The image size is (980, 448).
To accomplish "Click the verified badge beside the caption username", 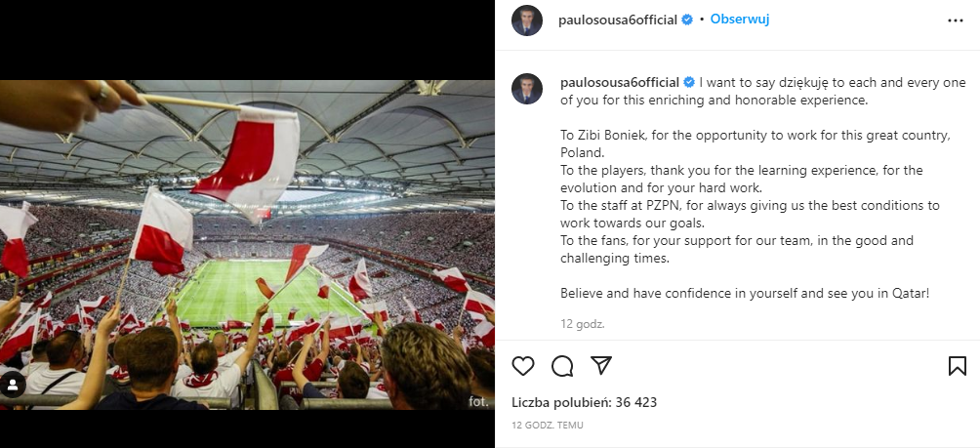I will (689, 82).
